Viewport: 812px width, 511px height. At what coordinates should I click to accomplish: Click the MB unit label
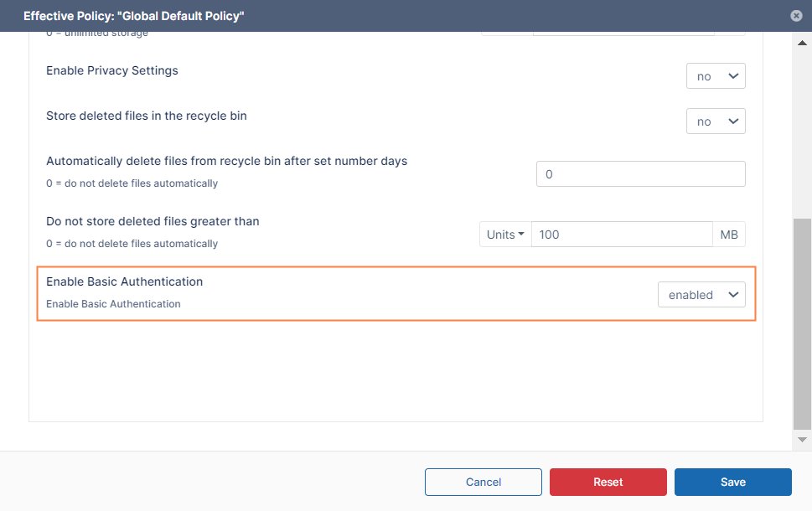728,235
